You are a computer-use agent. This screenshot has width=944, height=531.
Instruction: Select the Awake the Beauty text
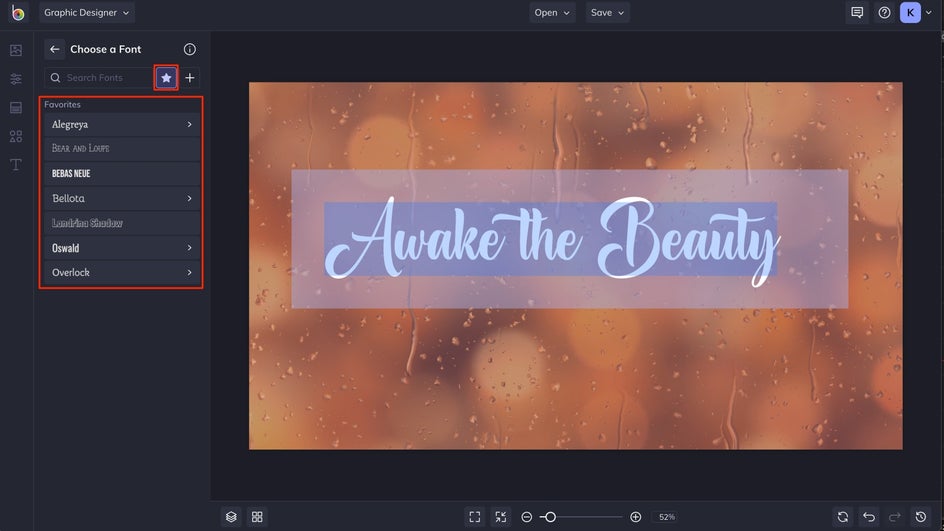(x=551, y=240)
